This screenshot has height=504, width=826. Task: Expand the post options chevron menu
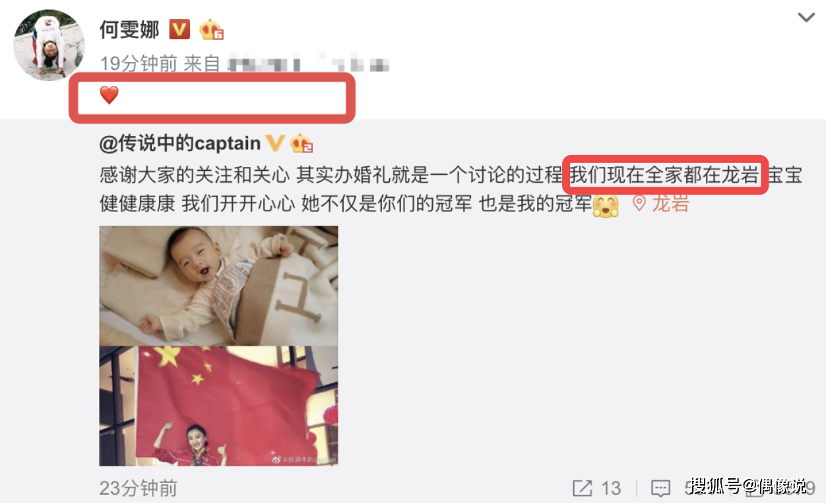(806, 17)
